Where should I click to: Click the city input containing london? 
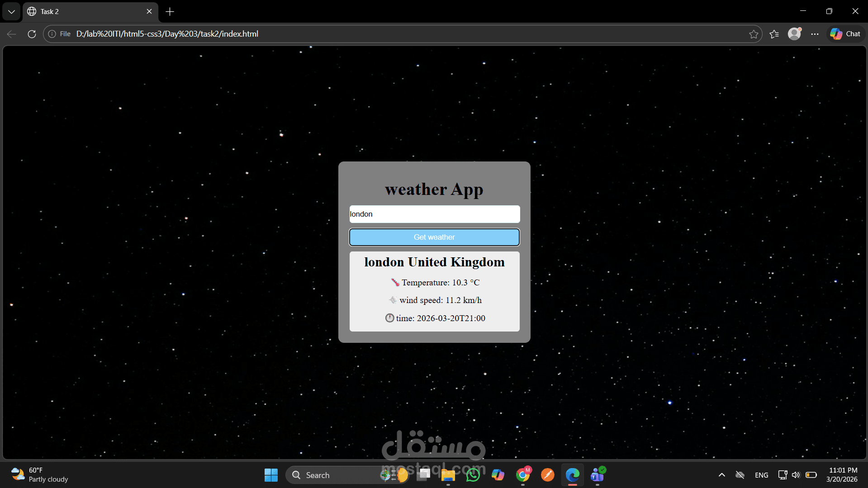point(434,214)
